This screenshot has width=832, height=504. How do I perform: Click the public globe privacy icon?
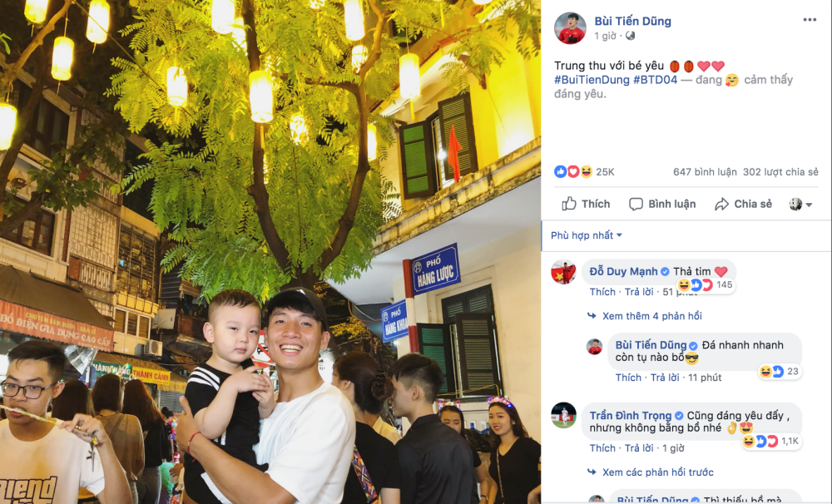[x=631, y=36]
